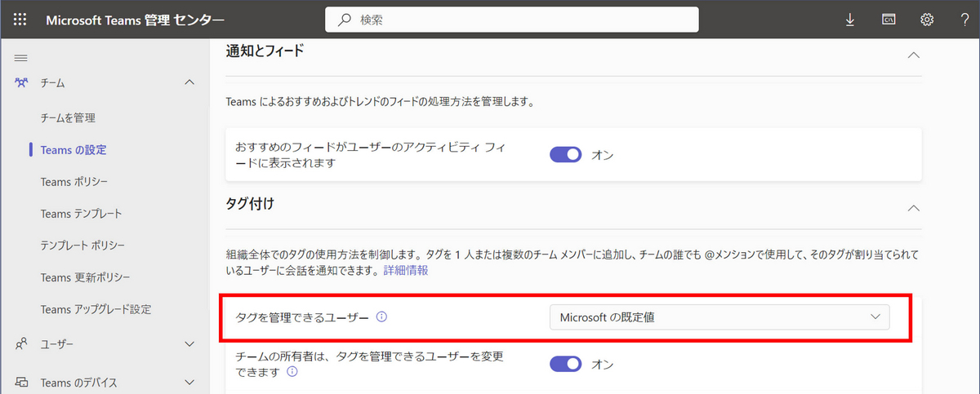Click the search magnifier icon
Image resolution: width=980 pixels, height=394 pixels.
[345, 20]
